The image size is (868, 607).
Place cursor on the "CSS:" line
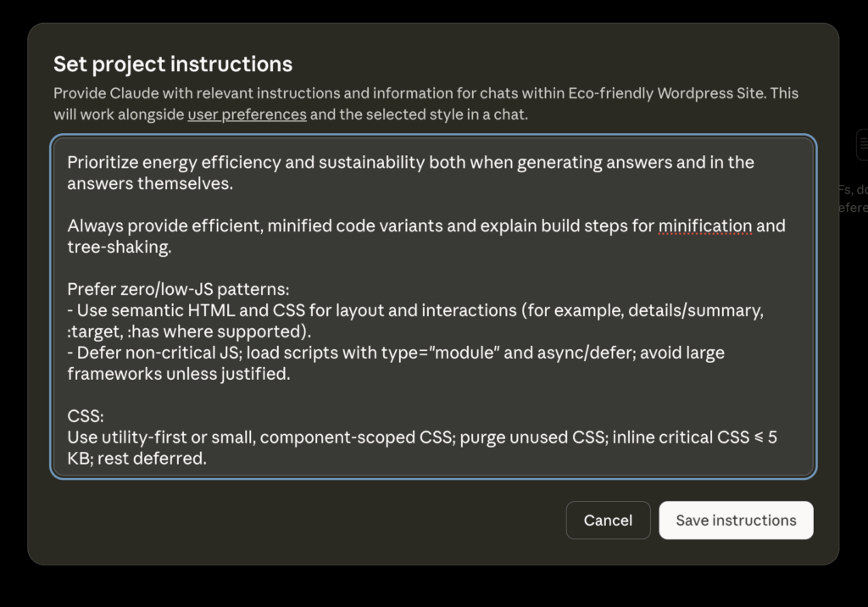pyautogui.click(x=86, y=416)
